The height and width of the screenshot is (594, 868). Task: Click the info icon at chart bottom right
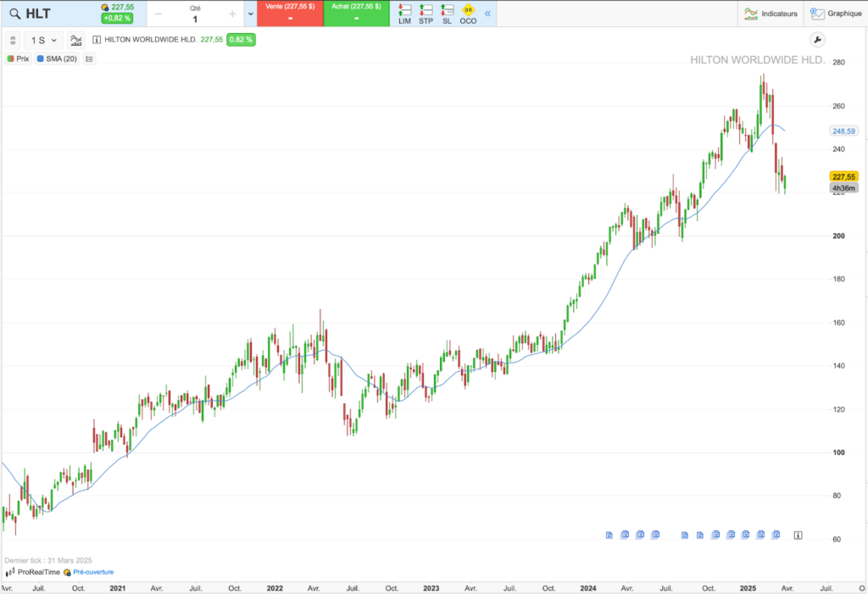tap(798, 535)
